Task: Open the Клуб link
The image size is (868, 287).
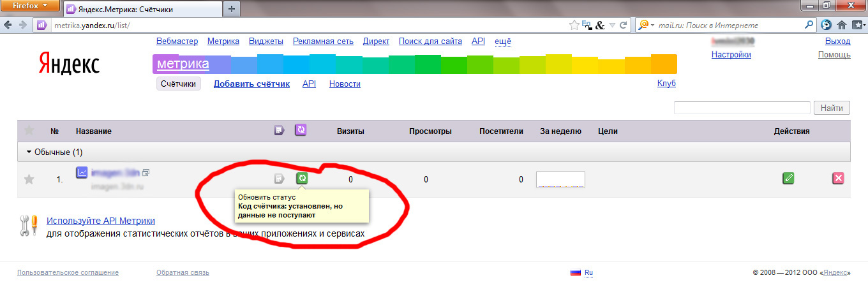Action: (666, 84)
